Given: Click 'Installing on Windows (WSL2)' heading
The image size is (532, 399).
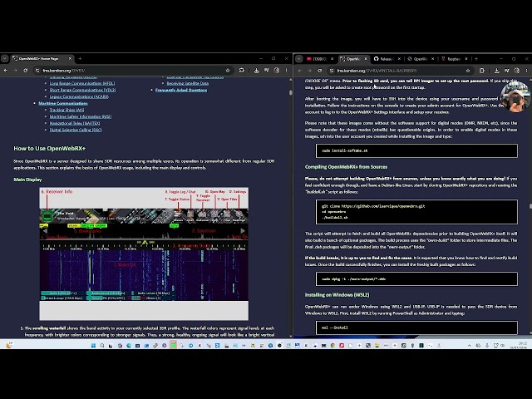Looking at the screenshot, I should click(x=337, y=295).
